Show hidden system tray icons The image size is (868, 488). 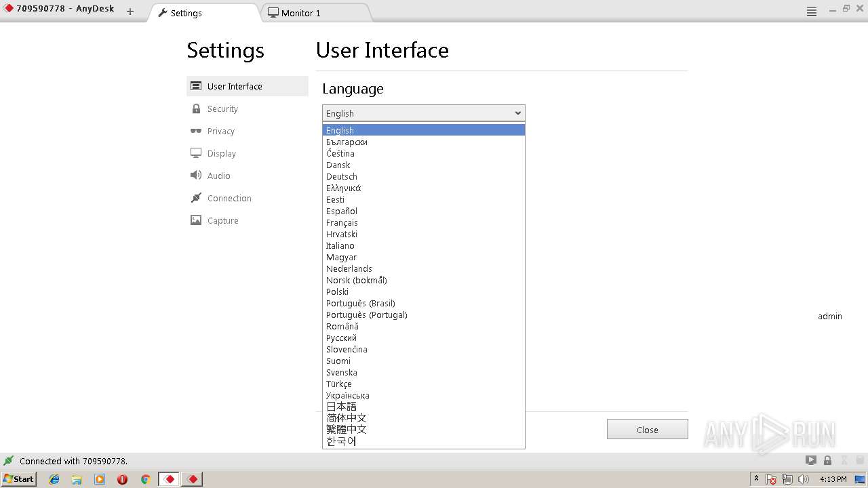pyautogui.click(x=756, y=479)
